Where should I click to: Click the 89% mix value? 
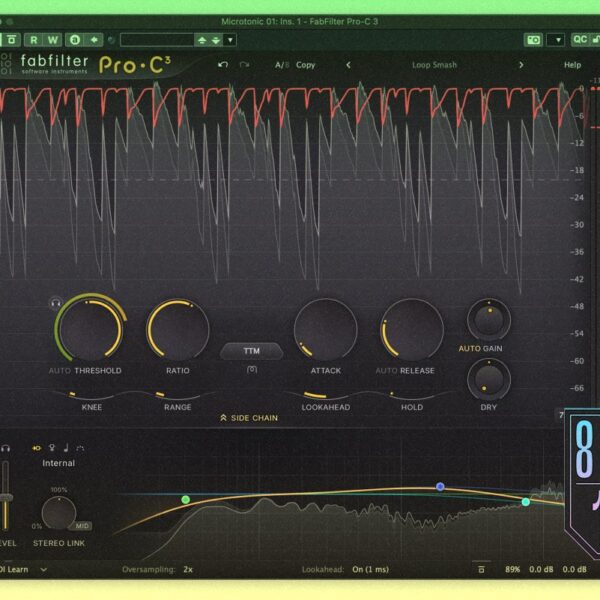coord(512,569)
